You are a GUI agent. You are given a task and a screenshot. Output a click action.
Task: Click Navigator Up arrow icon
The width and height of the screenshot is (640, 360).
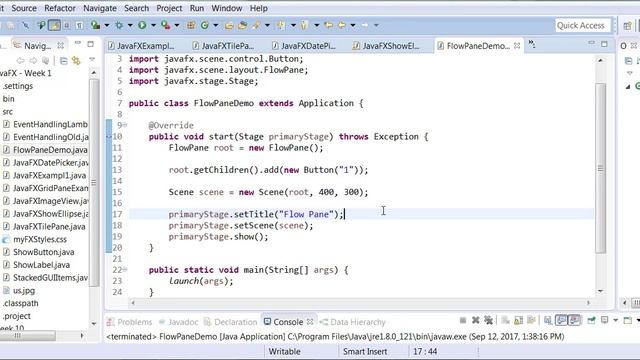pos(46,61)
